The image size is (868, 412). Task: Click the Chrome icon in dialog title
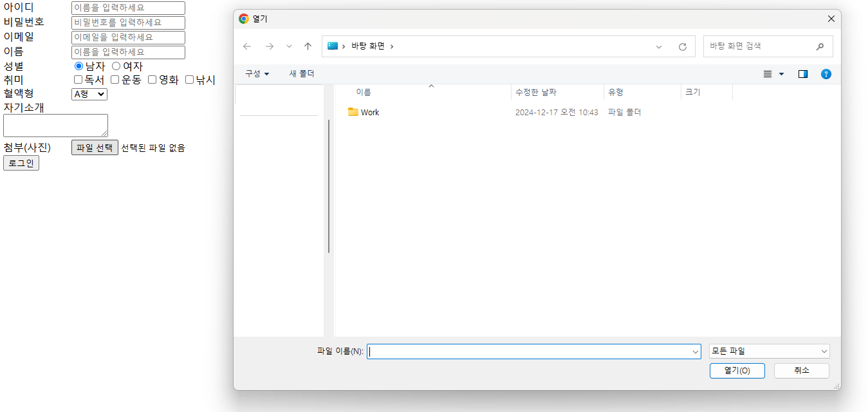(x=243, y=19)
